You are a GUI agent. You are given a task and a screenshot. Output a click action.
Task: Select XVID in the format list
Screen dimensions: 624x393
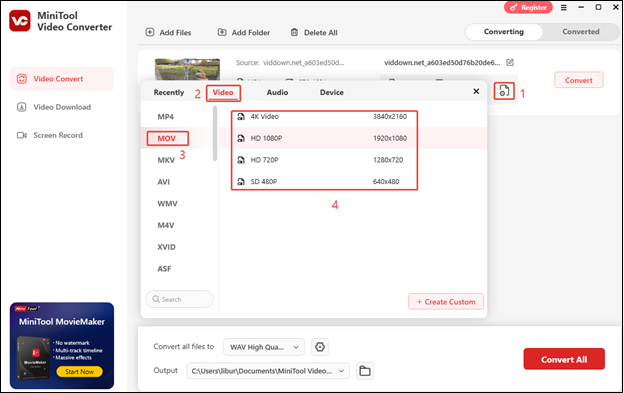[x=166, y=247]
